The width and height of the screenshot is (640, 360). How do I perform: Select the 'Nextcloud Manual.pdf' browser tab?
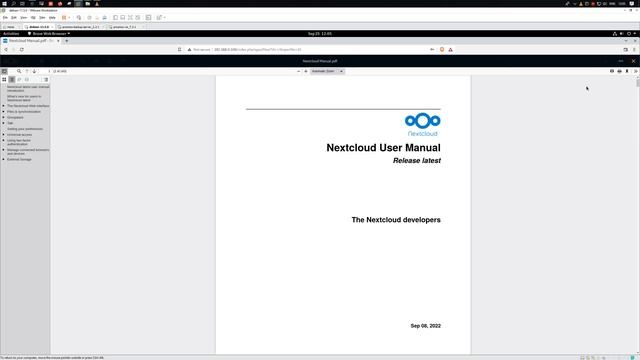(31, 41)
